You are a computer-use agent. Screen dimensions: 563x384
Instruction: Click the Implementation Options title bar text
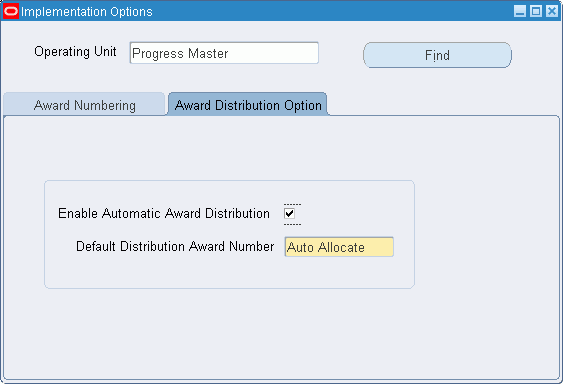(x=87, y=11)
